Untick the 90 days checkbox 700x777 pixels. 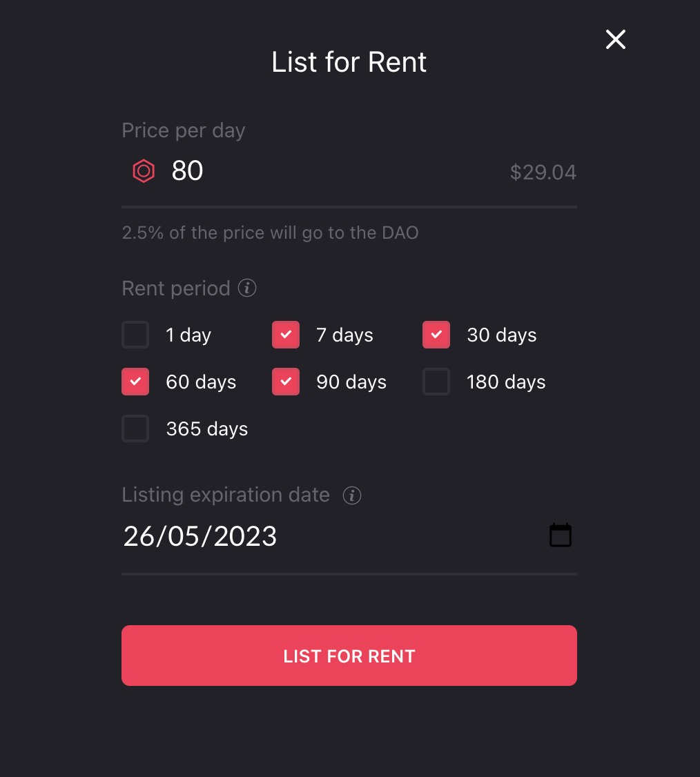coord(286,382)
